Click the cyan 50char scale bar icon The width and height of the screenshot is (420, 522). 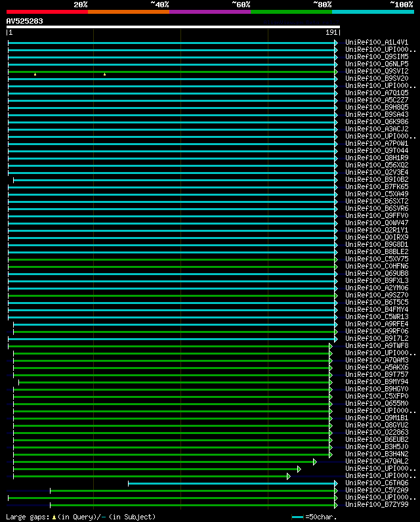coord(297,517)
